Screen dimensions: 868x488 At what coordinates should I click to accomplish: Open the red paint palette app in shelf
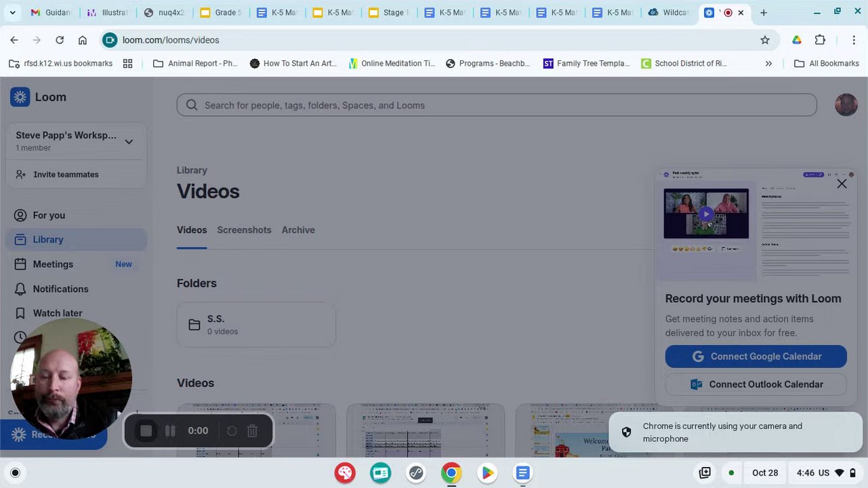pyautogui.click(x=345, y=473)
